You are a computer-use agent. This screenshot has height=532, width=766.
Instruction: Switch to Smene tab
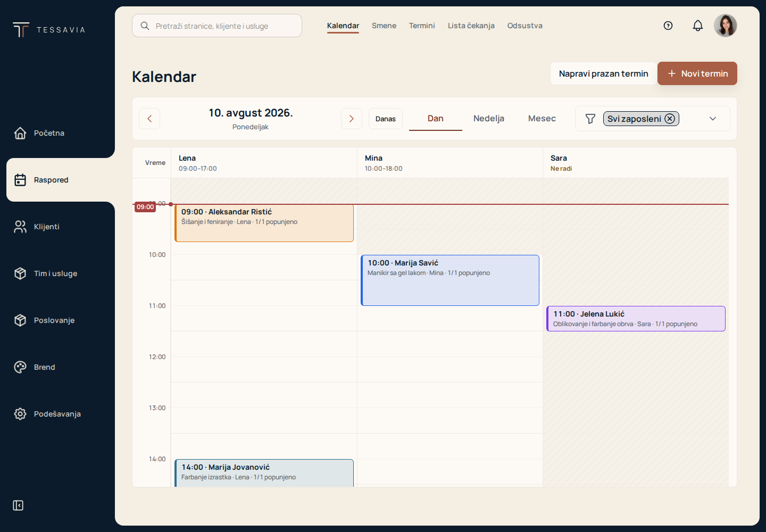click(384, 26)
